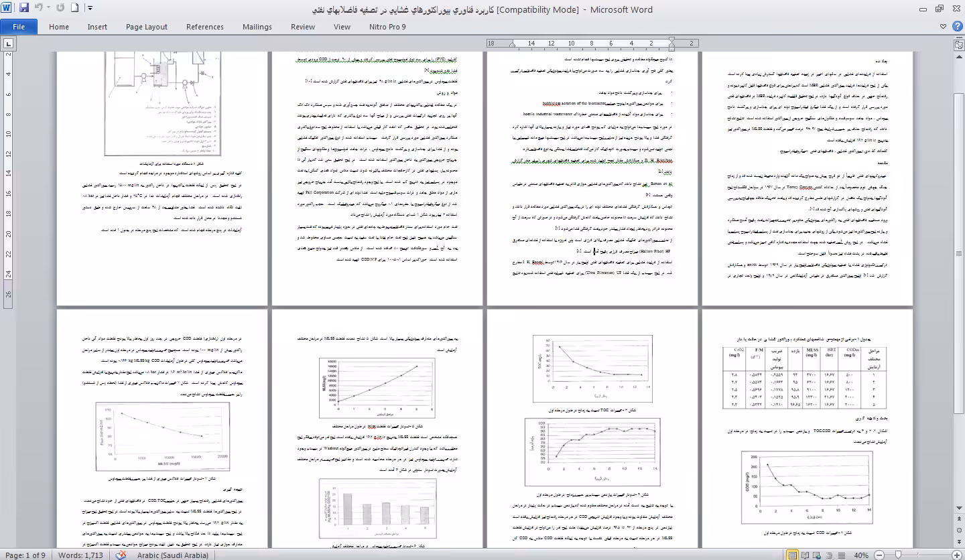The height and width of the screenshot is (560, 965).
Task: Undo the last action
Action: tap(38, 8)
